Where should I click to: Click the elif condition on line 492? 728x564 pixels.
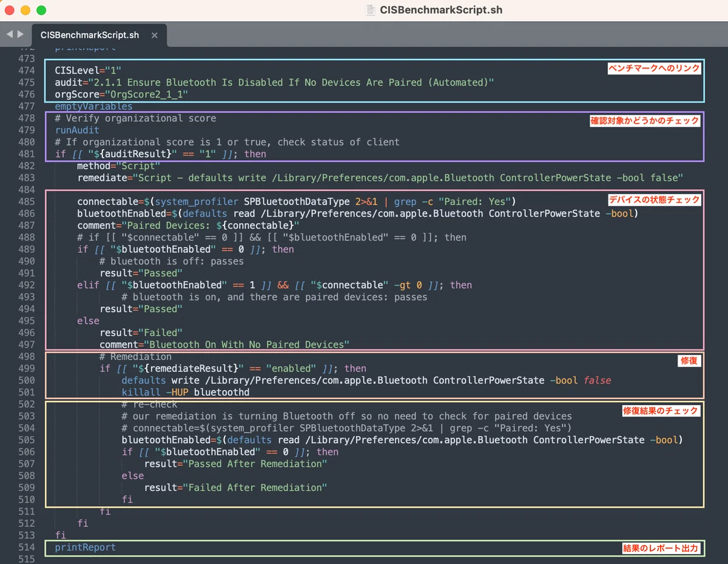point(274,285)
